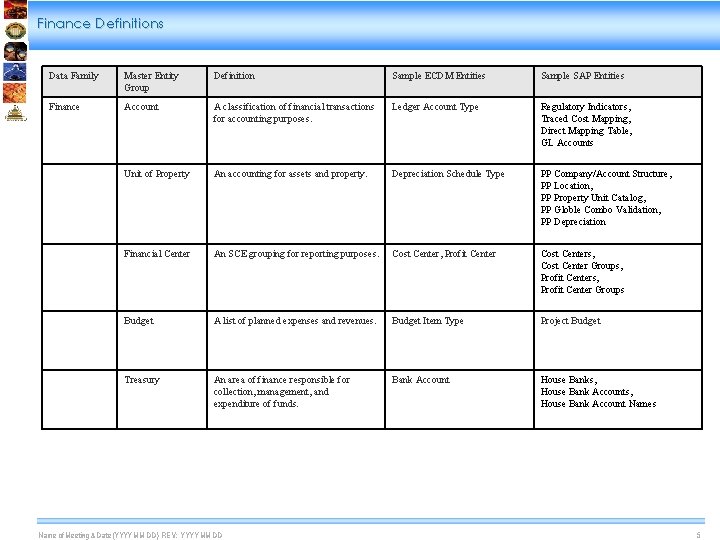Select 'An SCE grouping for reporting purposes'
The height and width of the screenshot is (540, 720).
tap(296, 253)
